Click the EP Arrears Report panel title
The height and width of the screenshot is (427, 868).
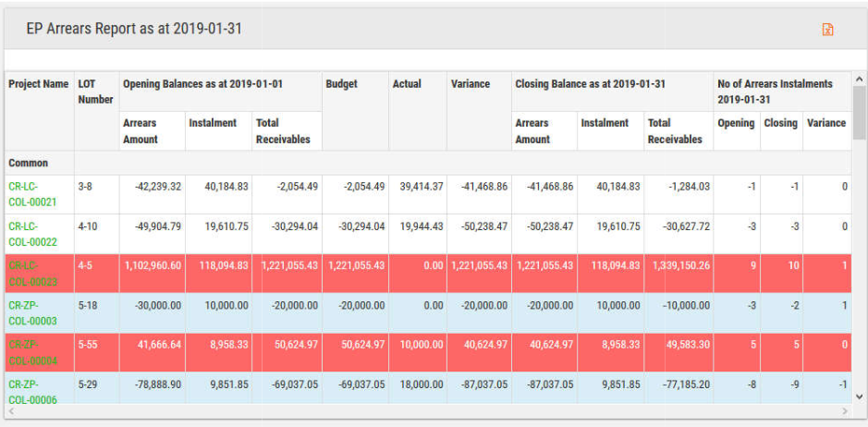pos(136,29)
